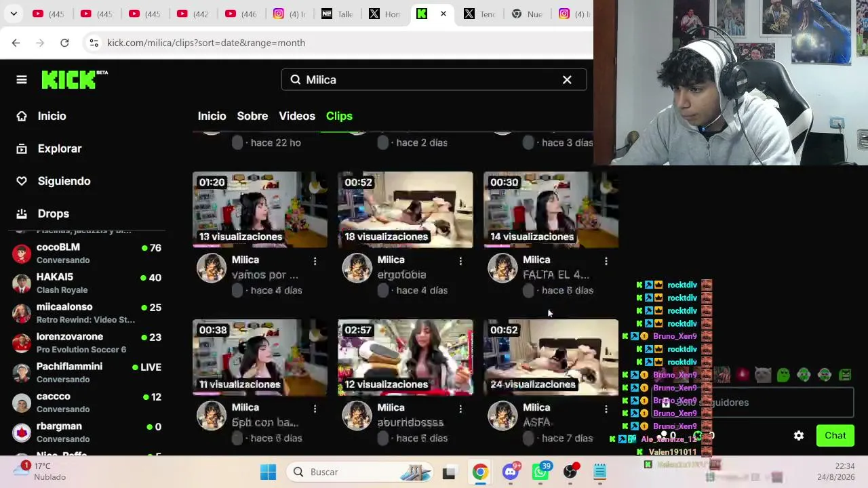This screenshot has width=868, height=488.
Task: Select the white cat emote in chat
Action: [763, 375]
